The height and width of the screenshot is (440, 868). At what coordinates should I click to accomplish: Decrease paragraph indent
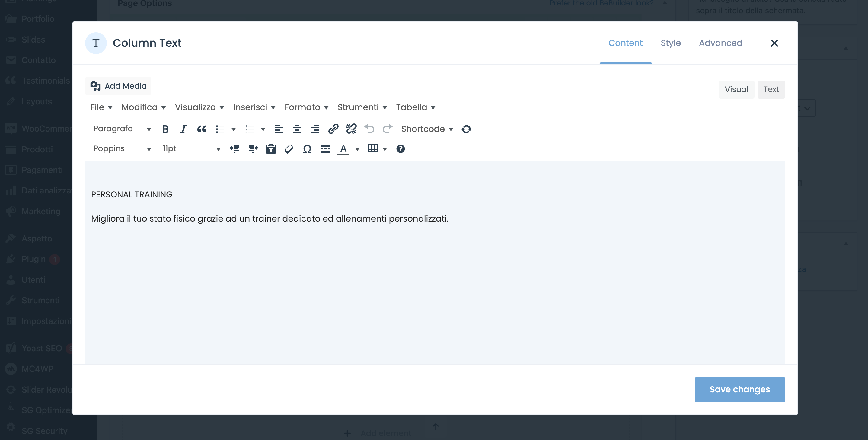pyautogui.click(x=235, y=148)
